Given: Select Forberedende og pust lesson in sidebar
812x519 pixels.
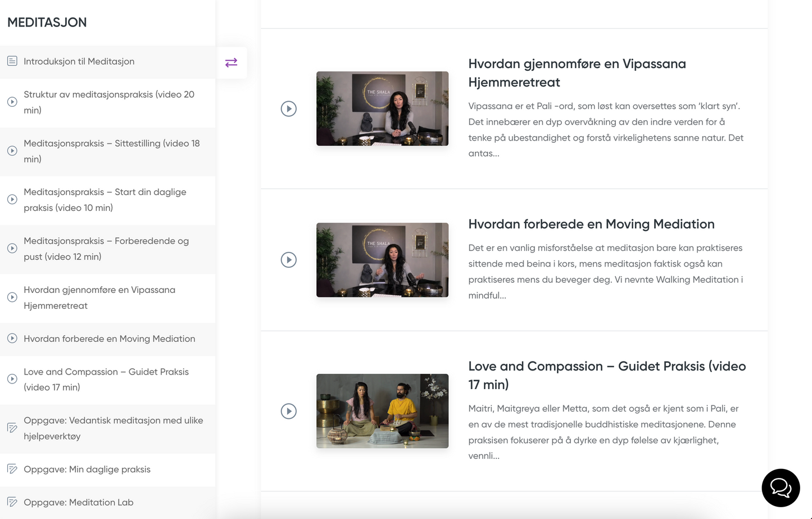Looking at the screenshot, I should point(106,249).
